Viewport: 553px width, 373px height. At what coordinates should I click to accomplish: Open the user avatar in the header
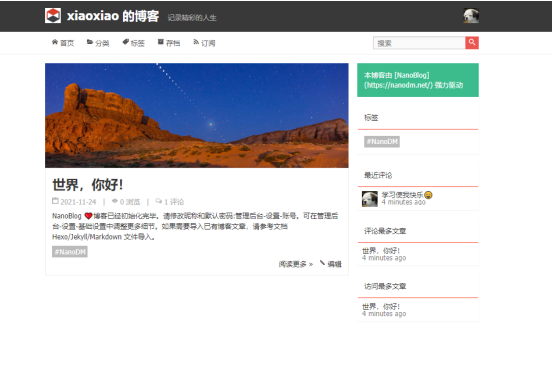tap(471, 16)
